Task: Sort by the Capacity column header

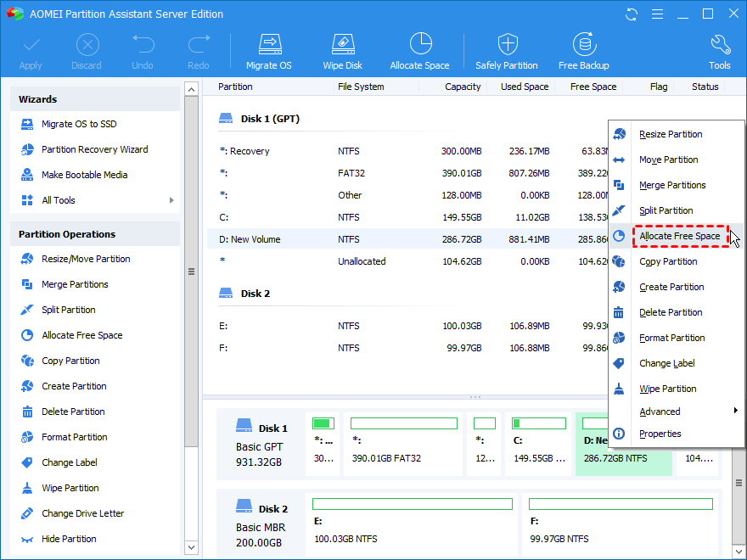Action: pos(463,87)
